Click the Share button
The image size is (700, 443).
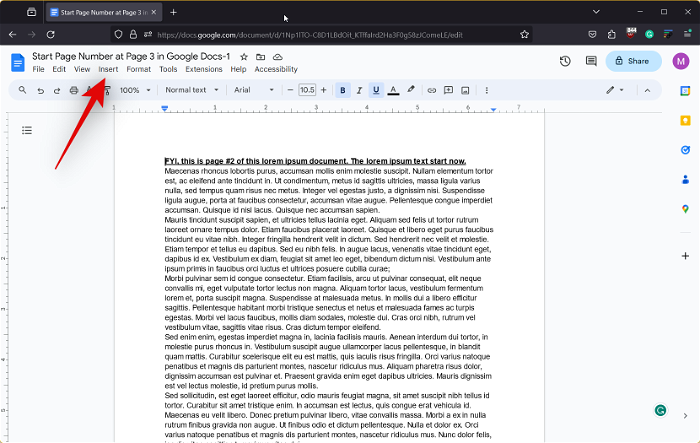633,61
